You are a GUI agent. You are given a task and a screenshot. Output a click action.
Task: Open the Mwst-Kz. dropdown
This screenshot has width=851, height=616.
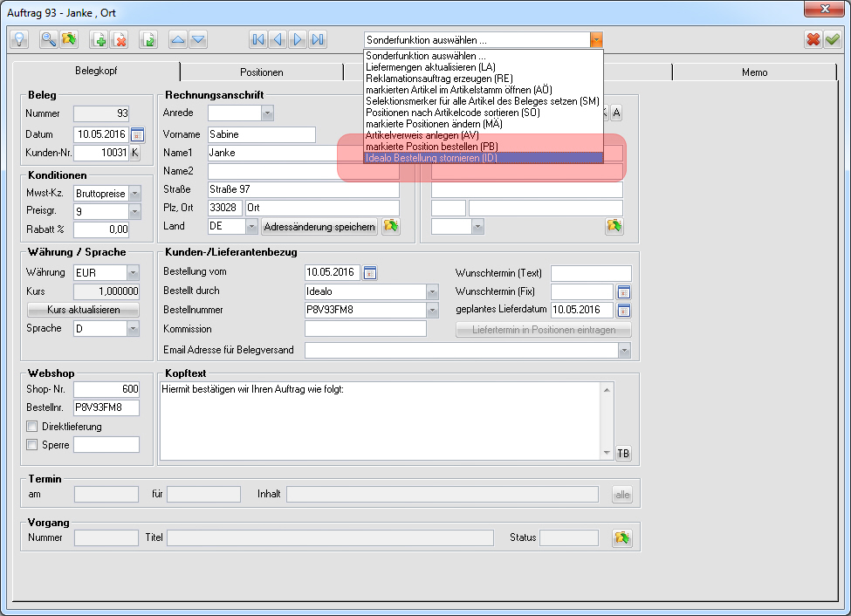135,194
